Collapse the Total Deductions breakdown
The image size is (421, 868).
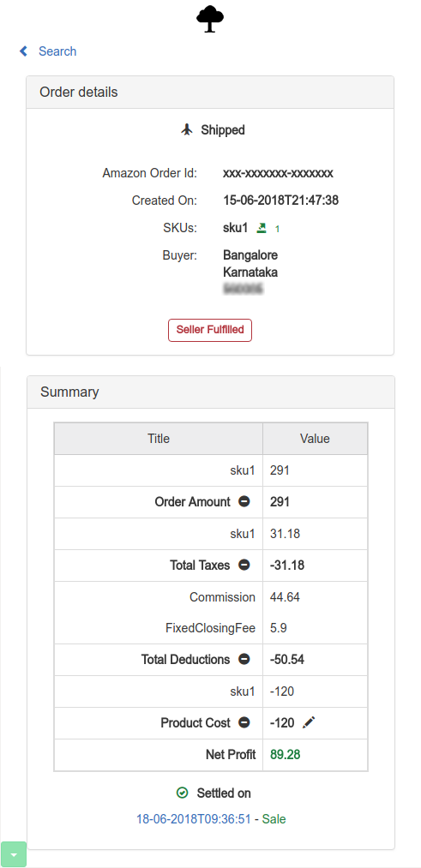click(x=244, y=659)
